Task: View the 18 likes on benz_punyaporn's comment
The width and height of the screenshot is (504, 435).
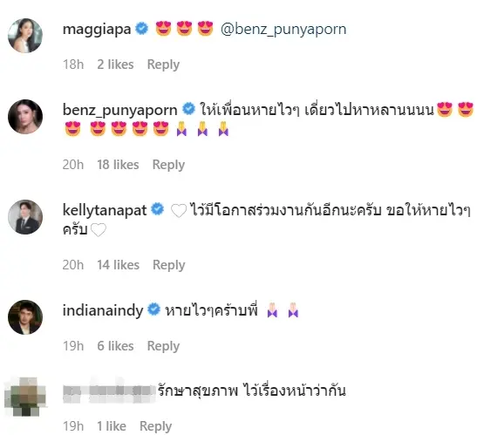Action: point(118,165)
